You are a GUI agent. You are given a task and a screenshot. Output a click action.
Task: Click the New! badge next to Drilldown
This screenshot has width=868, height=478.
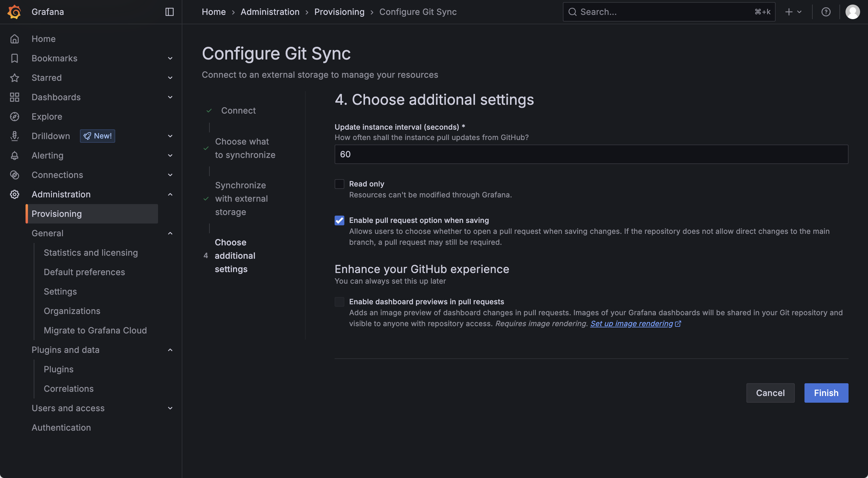[x=97, y=136]
